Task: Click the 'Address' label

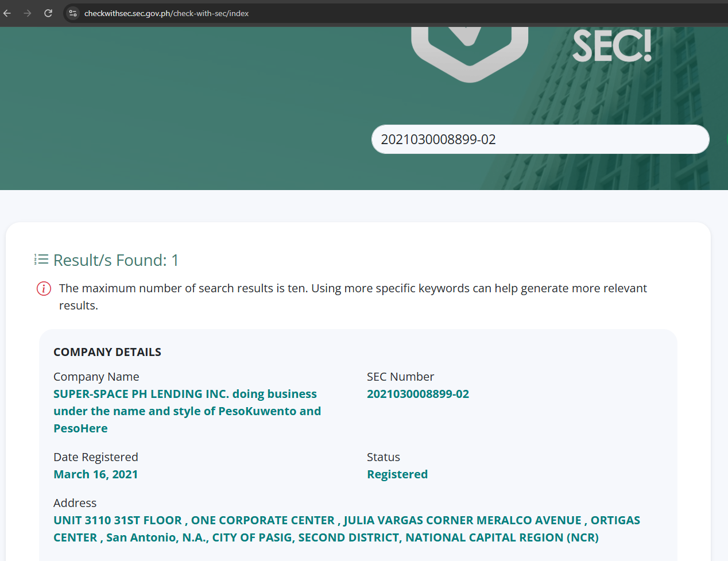Action: pyautogui.click(x=75, y=503)
